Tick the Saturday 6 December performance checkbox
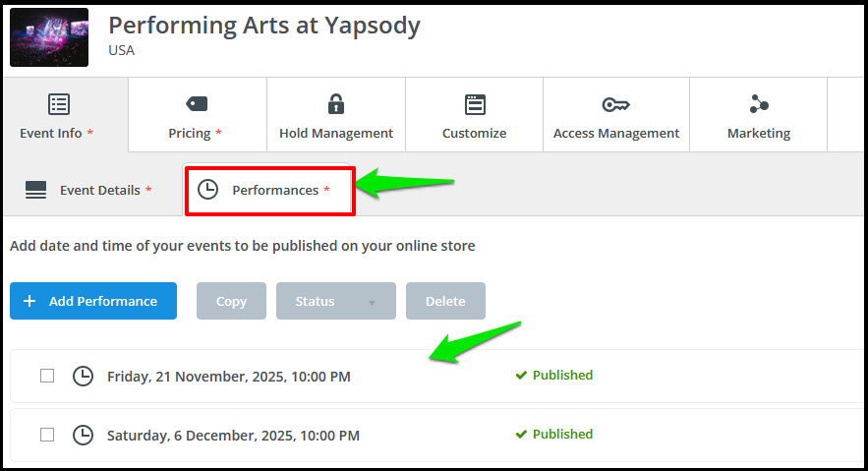868x471 pixels. 47,435
